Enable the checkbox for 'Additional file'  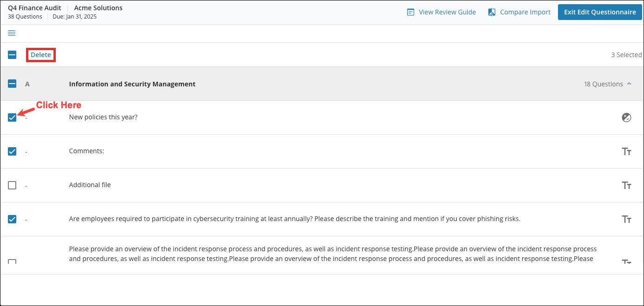coord(12,185)
